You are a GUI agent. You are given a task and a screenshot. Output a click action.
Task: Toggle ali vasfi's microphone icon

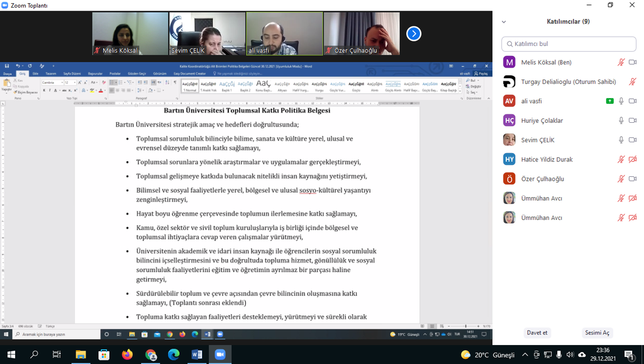tap(621, 101)
